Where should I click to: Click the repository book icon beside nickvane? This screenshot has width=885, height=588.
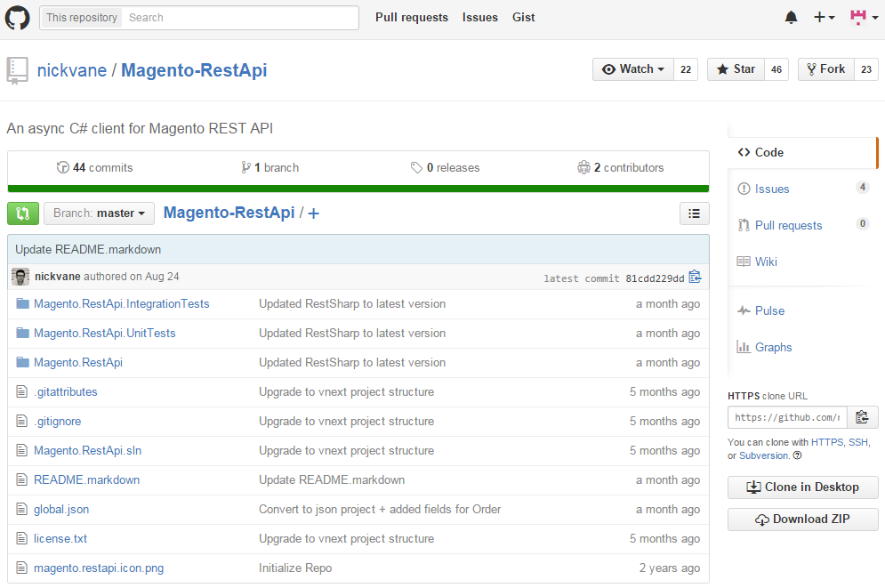click(17, 71)
